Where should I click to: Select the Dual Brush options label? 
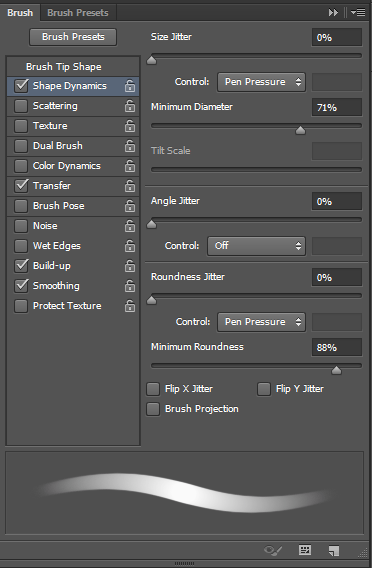(58, 146)
